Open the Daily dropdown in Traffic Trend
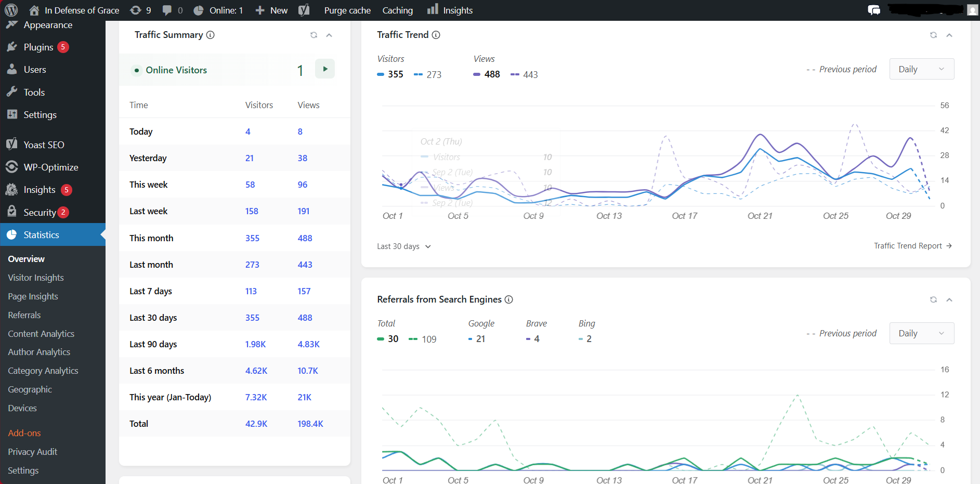The height and width of the screenshot is (484, 980). click(921, 69)
